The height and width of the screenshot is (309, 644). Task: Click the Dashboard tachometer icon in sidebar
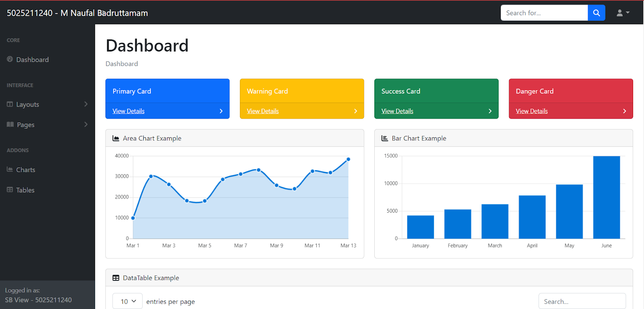[10, 59]
